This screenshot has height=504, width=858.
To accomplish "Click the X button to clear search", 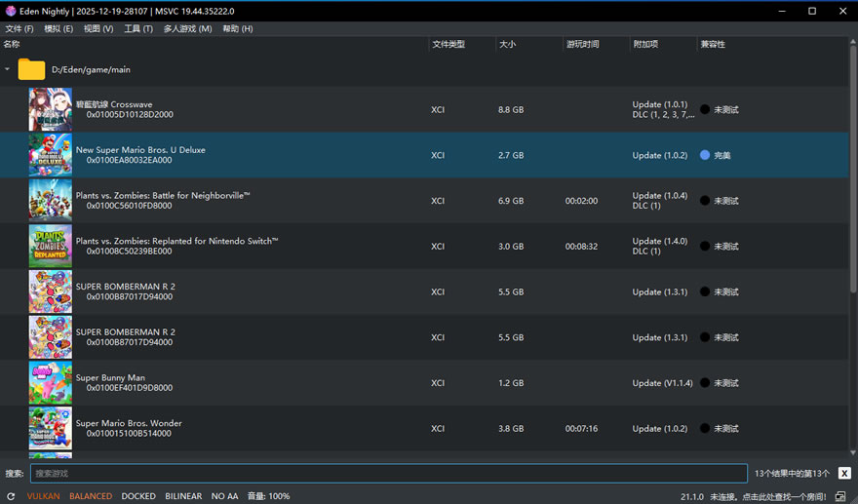I will click(842, 473).
